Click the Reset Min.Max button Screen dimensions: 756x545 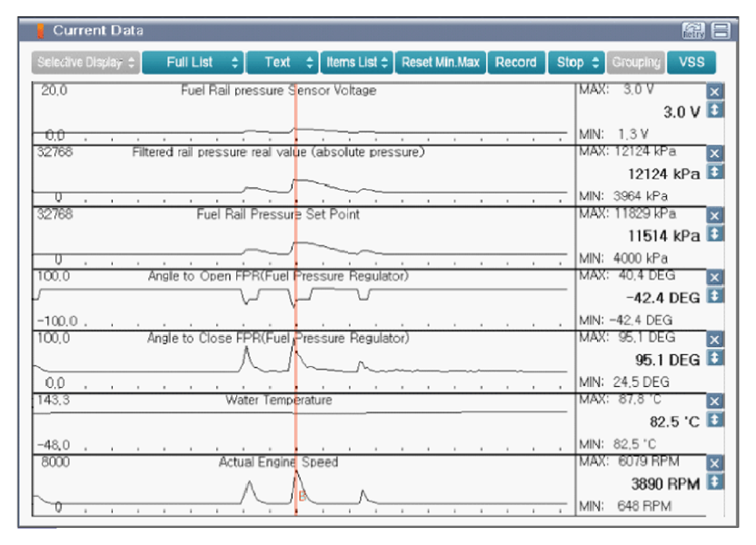point(441,63)
